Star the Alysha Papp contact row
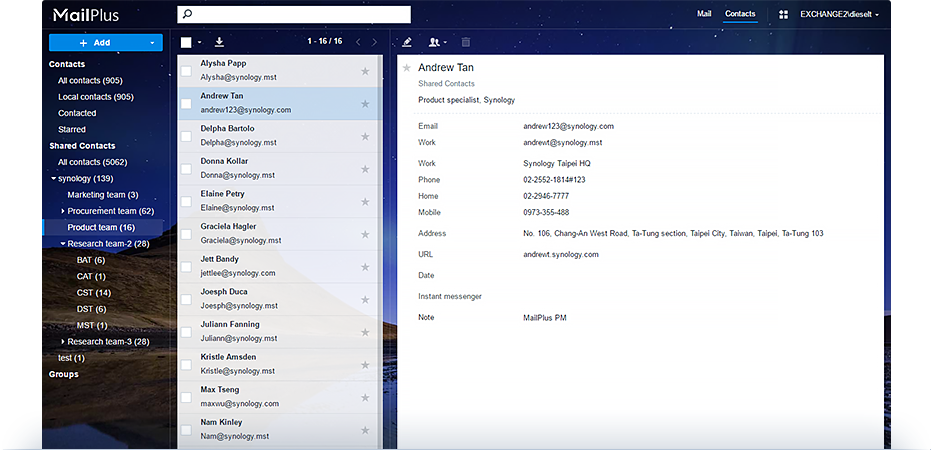This screenshot has height=450, width=933. pyautogui.click(x=365, y=71)
